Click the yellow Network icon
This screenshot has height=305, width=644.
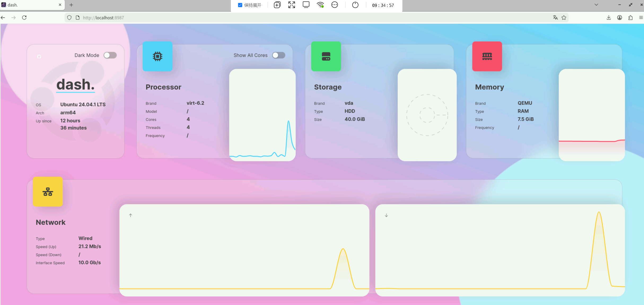[x=48, y=192]
